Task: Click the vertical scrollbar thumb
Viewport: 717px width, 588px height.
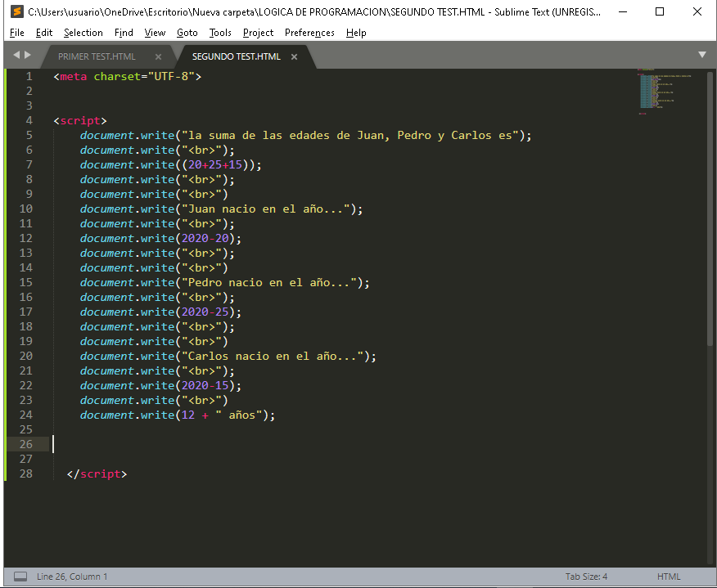Action: click(710, 208)
